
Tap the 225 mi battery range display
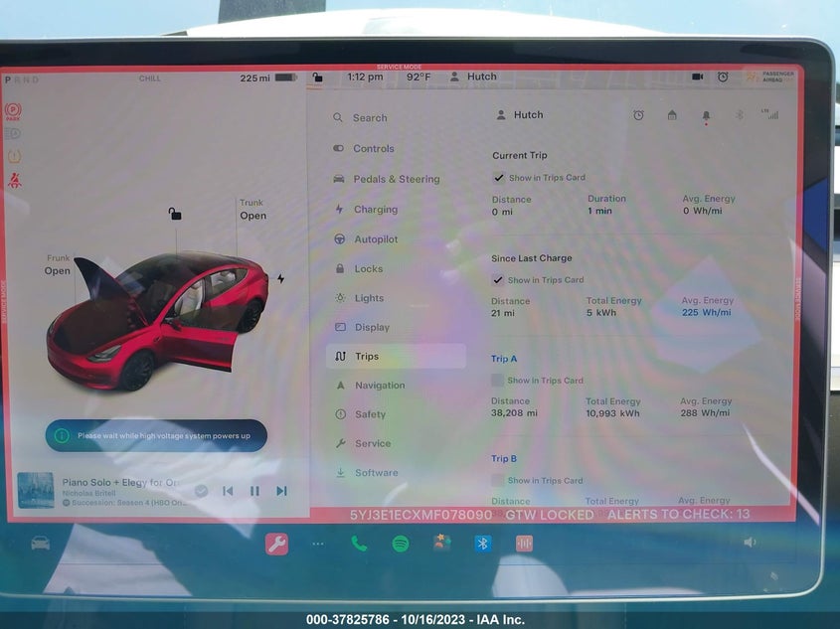point(267,79)
